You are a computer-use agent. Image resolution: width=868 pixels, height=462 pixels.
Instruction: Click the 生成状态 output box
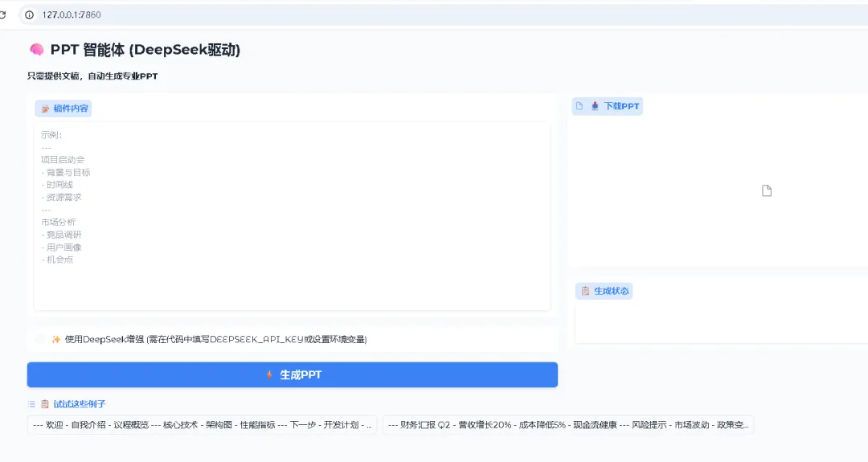pyautogui.click(x=721, y=323)
